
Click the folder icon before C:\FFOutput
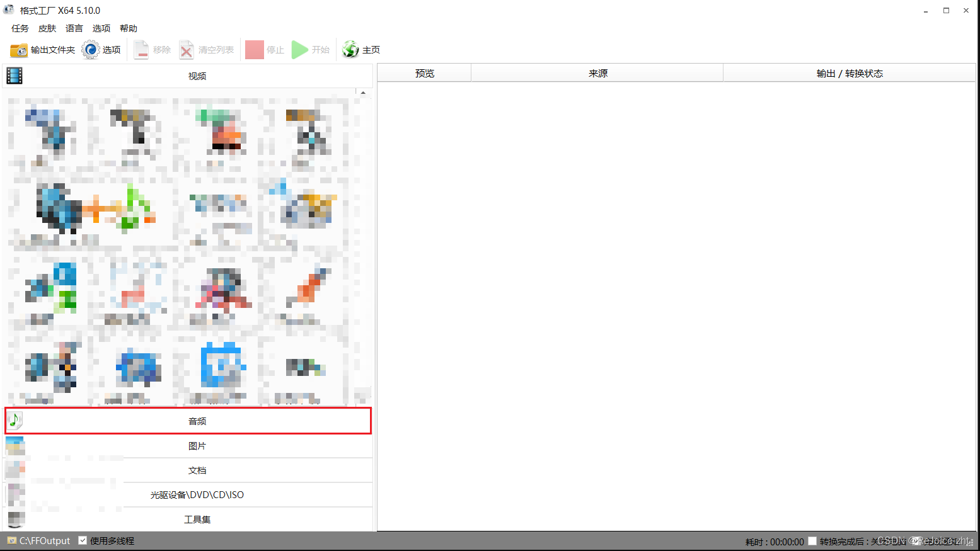(11, 541)
